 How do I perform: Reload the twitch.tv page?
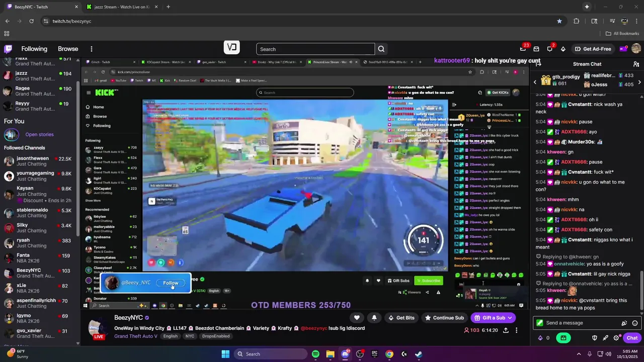click(x=31, y=21)
